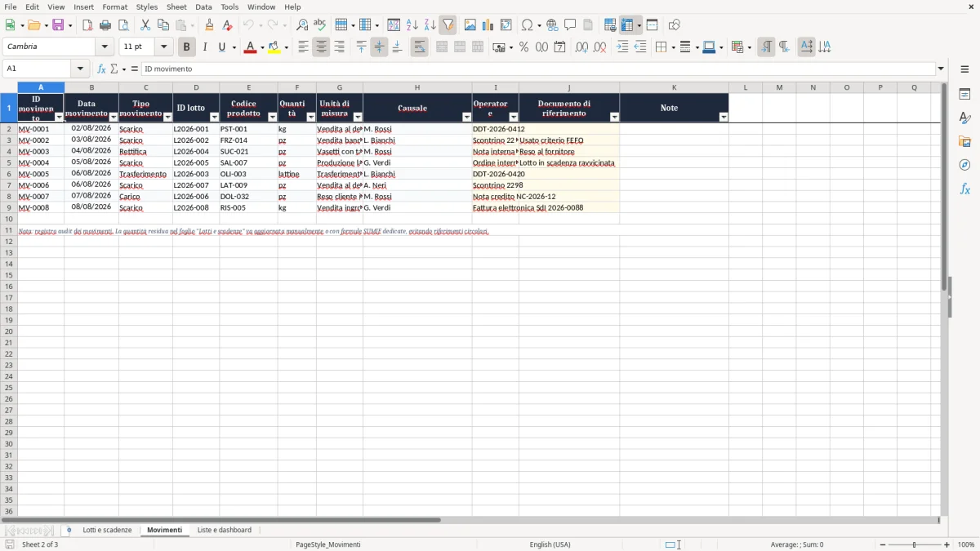Open the Borders dropdown arrow
Screen dimensions: 980x551
672,47
